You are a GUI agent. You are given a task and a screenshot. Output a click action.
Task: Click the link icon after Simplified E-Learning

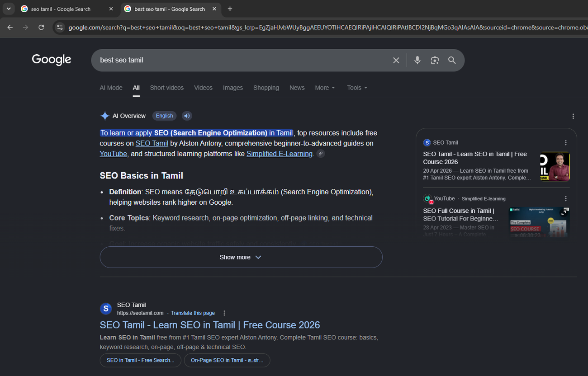(x=321, y=154)
